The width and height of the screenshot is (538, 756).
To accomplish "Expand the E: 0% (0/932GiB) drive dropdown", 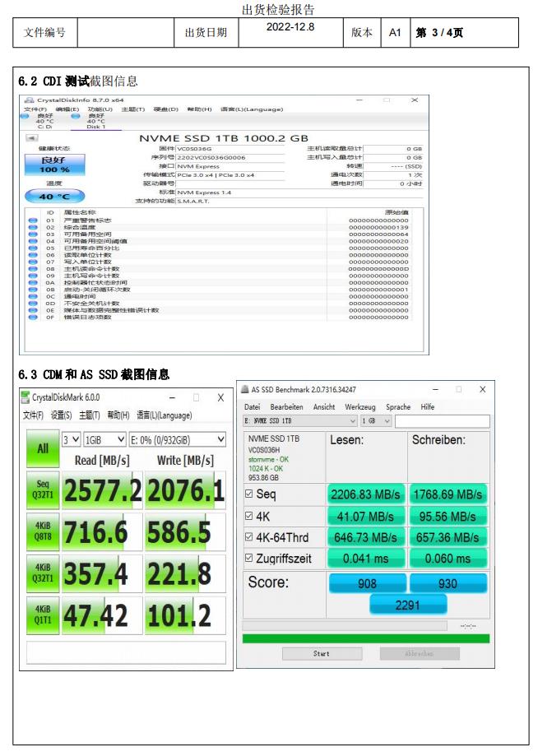I will tap(178, 440).
